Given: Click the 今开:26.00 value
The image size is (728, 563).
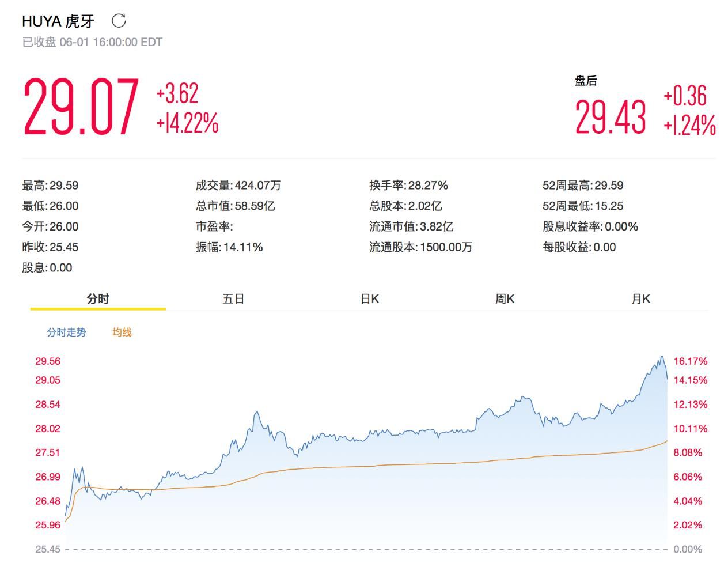Looking at the screenshot, I should [x=50, y=226].
